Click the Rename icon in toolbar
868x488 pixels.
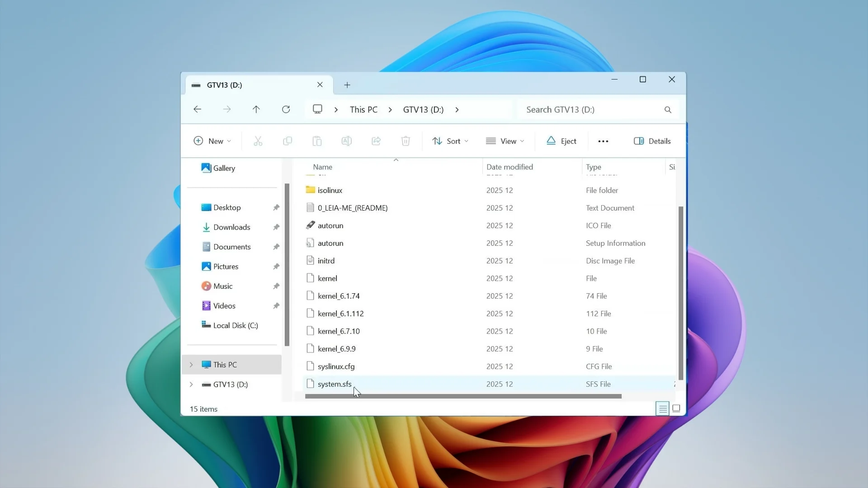(x=347, y=141)
